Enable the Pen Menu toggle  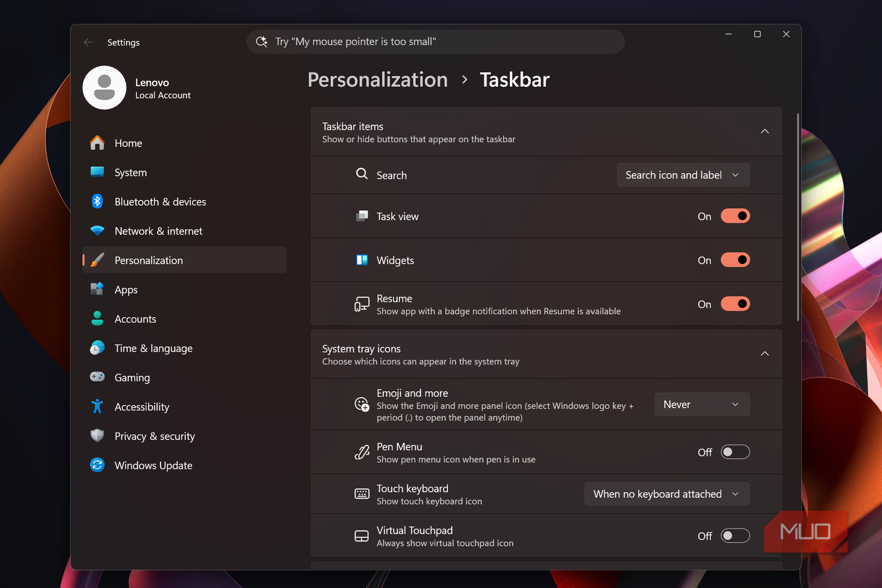pos(735,452)
